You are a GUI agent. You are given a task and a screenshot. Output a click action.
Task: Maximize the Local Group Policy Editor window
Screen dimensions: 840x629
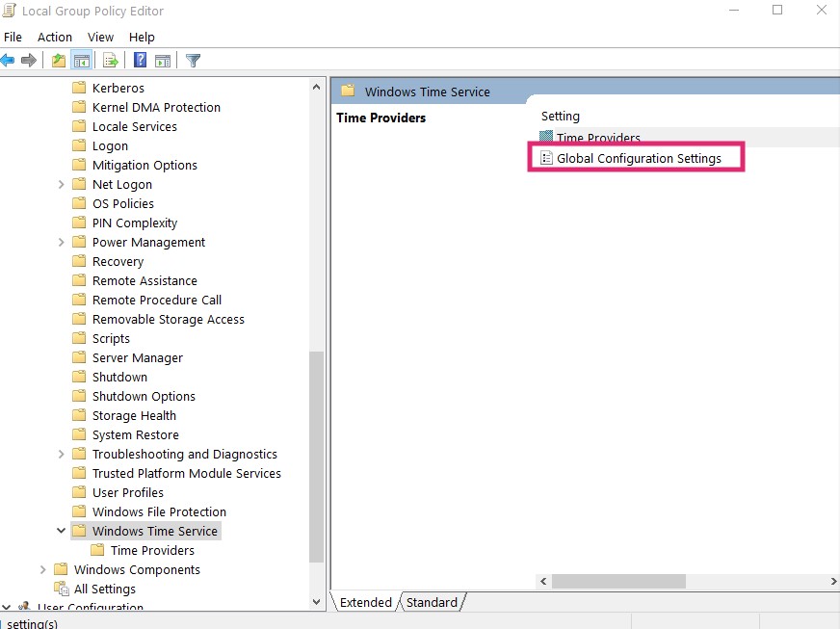(777, 10)
